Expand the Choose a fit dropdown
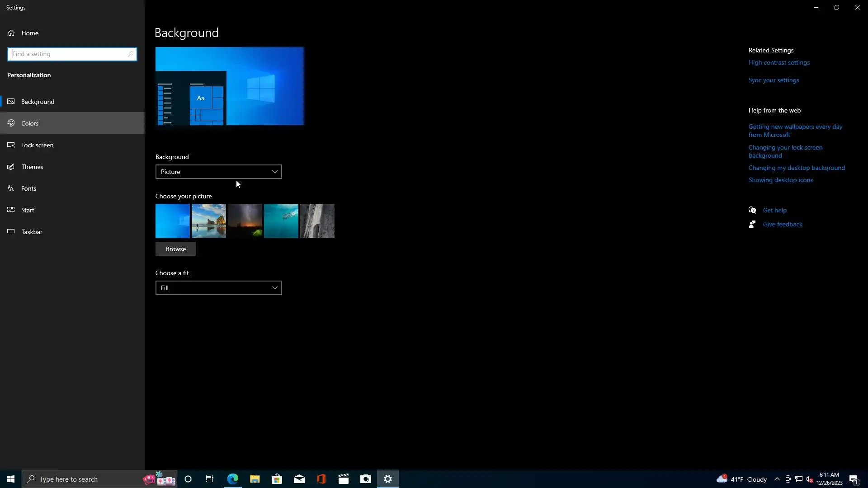This screenshot has height=488, width=868. pyautogui.click(x=218, y=288)
